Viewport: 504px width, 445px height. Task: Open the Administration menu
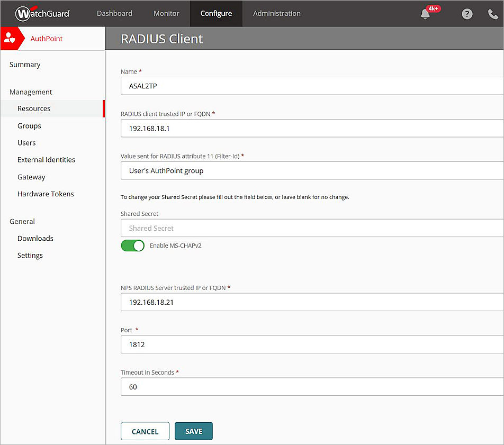(x=276, y=13)
